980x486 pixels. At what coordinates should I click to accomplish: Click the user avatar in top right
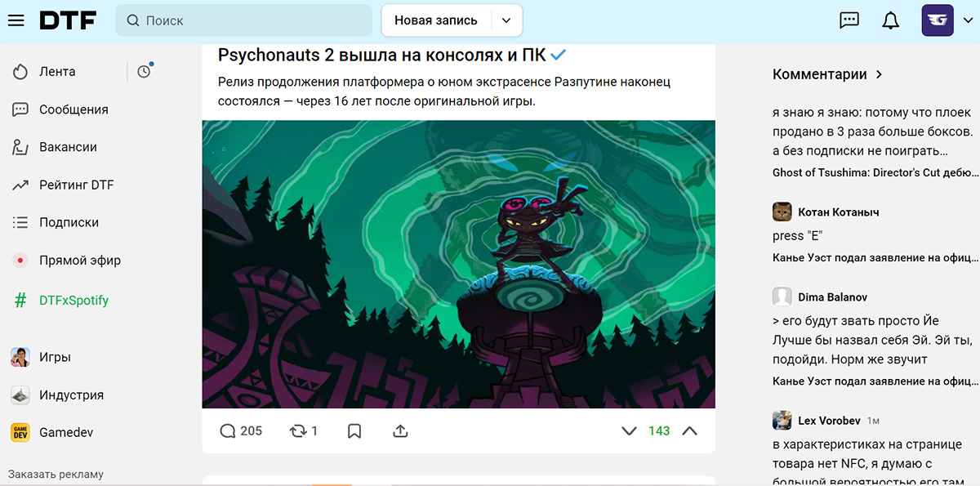(938, 20)
